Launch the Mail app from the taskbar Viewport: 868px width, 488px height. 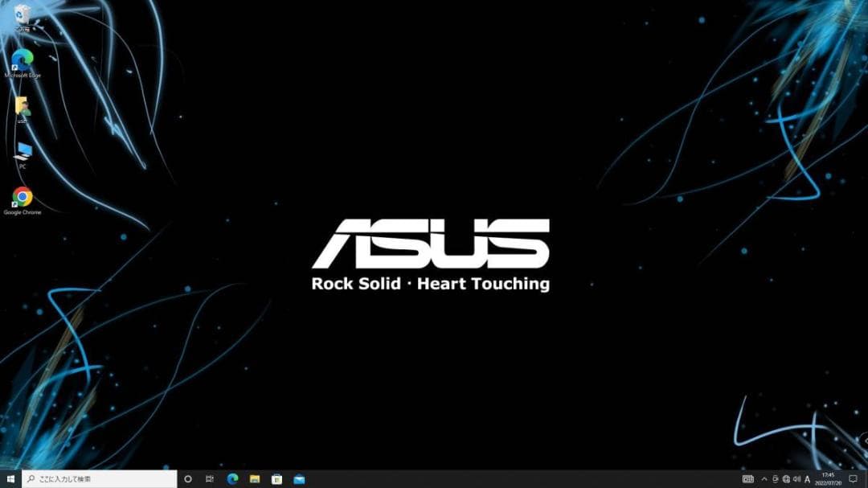pyautogui.click(x=297, y=479)
